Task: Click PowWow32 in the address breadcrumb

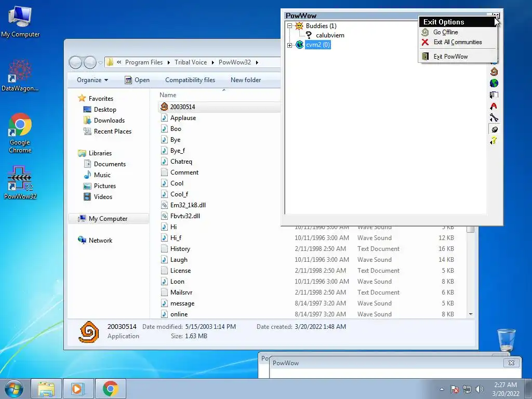Action: (x=235, y=62)
